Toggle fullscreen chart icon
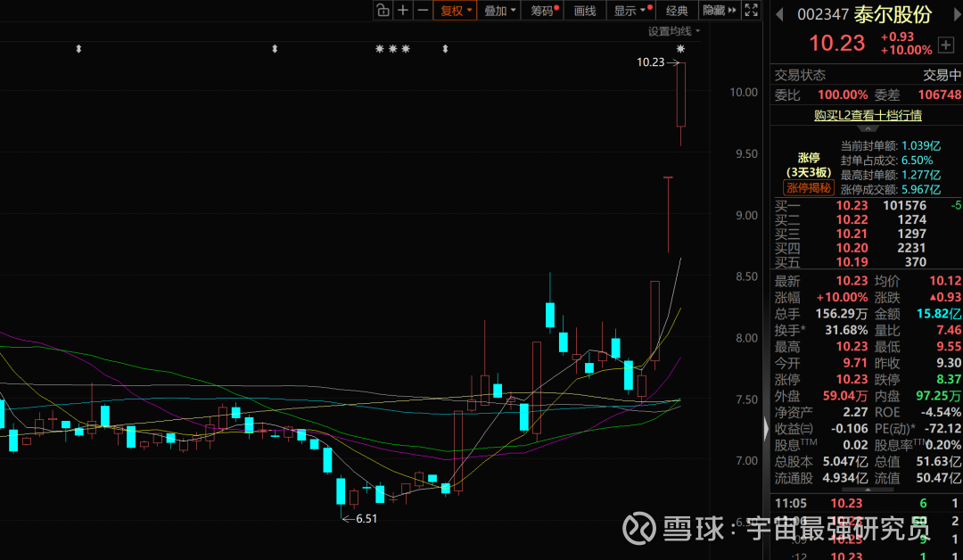 point(751,10)
